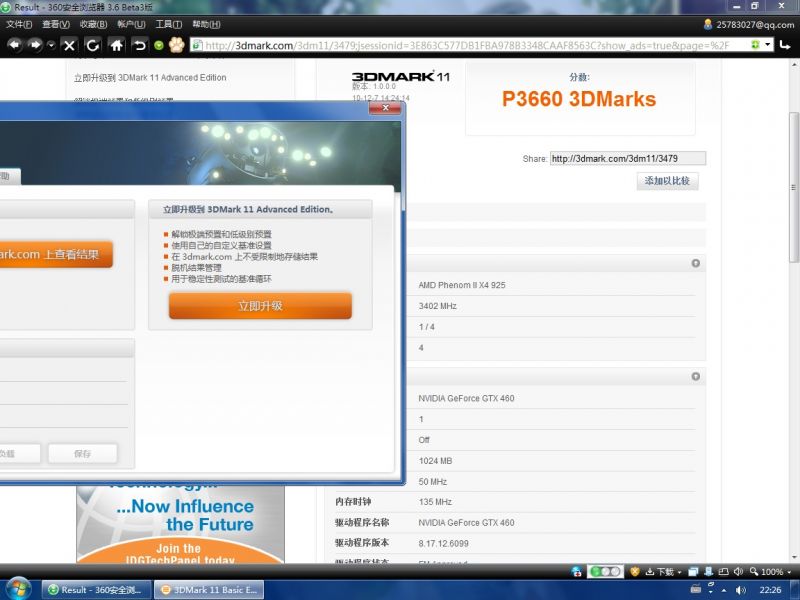Click the paw print toolbar icon
This screenshot has width=800, height=600.
[177, 45]
